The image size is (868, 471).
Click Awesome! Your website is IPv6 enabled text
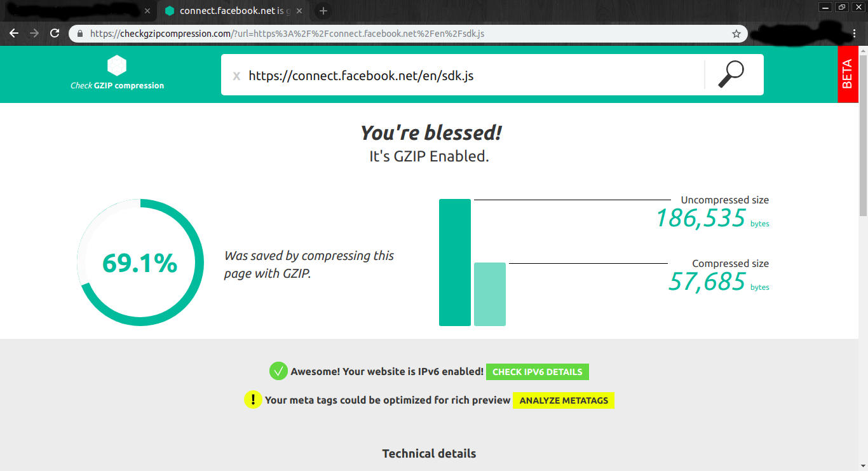(387, 372)
